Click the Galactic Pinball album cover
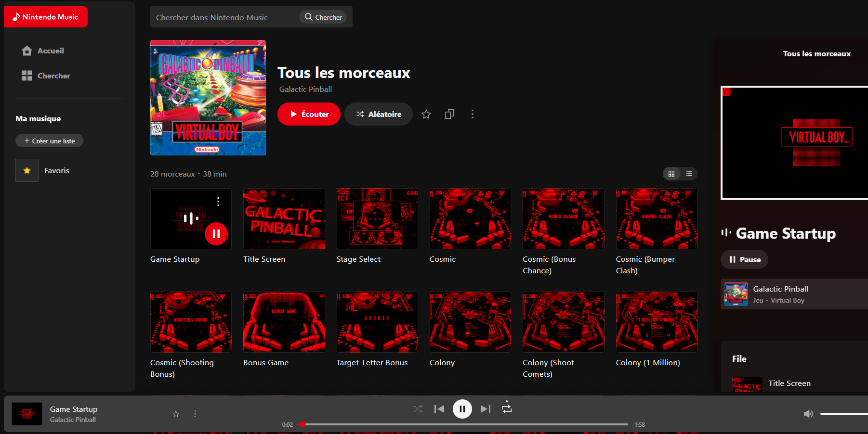 [x=208, y=98]
